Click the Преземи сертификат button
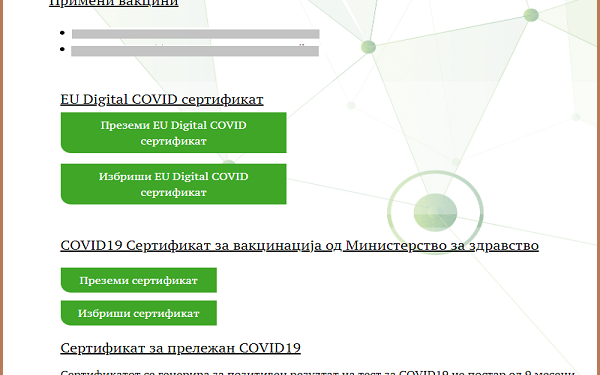Screen dimensions: 600x375 139,280
